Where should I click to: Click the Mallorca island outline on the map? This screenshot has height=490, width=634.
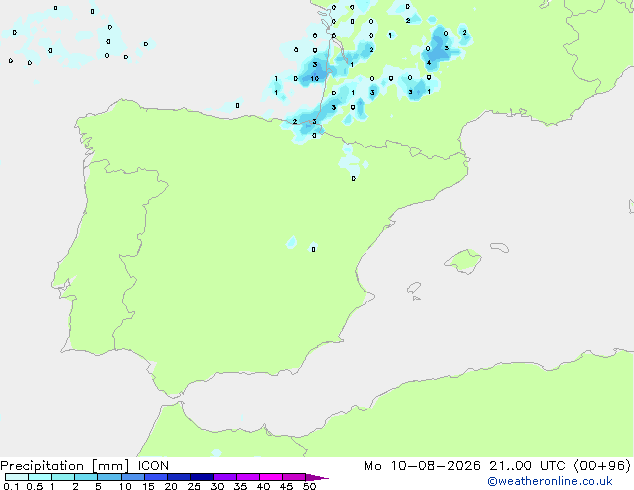[x=463, y=261]
